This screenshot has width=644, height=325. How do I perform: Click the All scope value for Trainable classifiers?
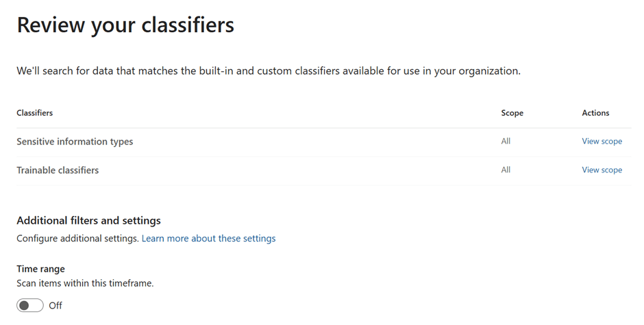click(506, 170)
